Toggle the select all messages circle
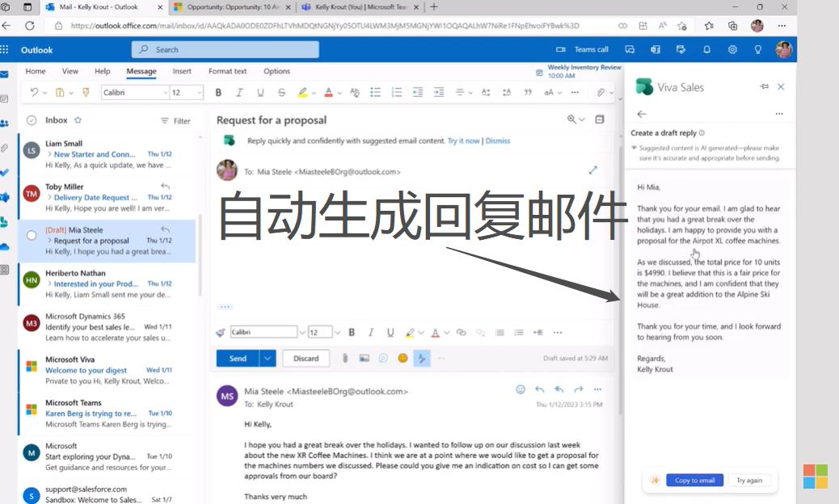This screenshot has height=504, width=839. (32, 121)
